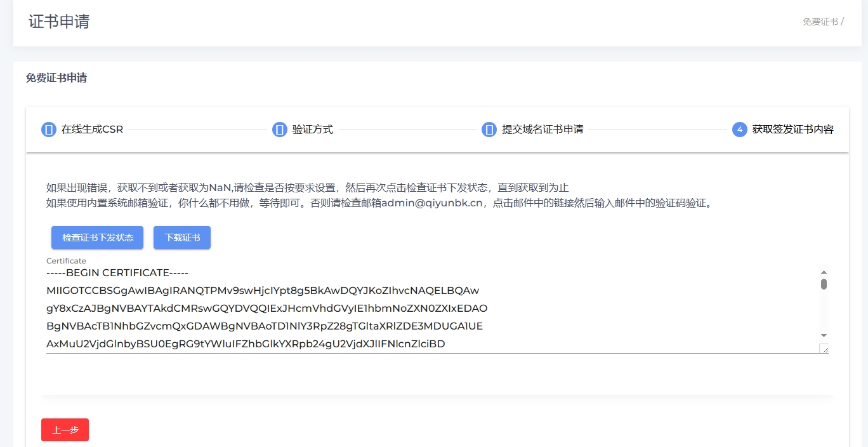Image resolution: width=868 pixels, height=447 pixels.
Task: Click the step icon beside 在线生成CSR
Action: (x=49, y=130)
